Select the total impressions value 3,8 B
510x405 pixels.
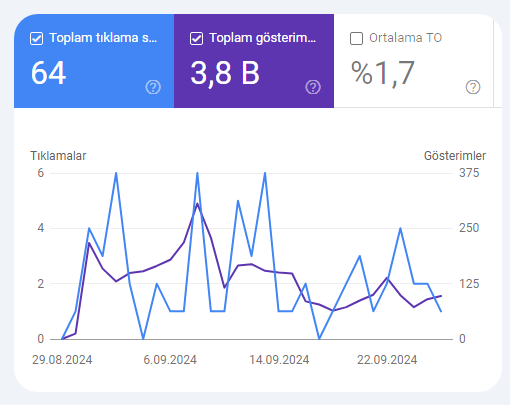click(x=225, y=73)
